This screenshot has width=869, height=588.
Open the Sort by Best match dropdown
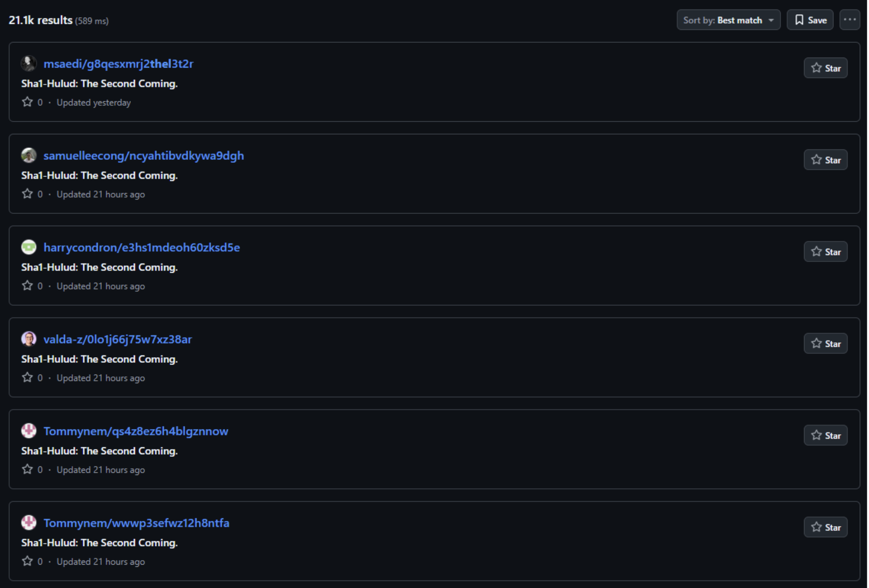[x=728, y=20]
